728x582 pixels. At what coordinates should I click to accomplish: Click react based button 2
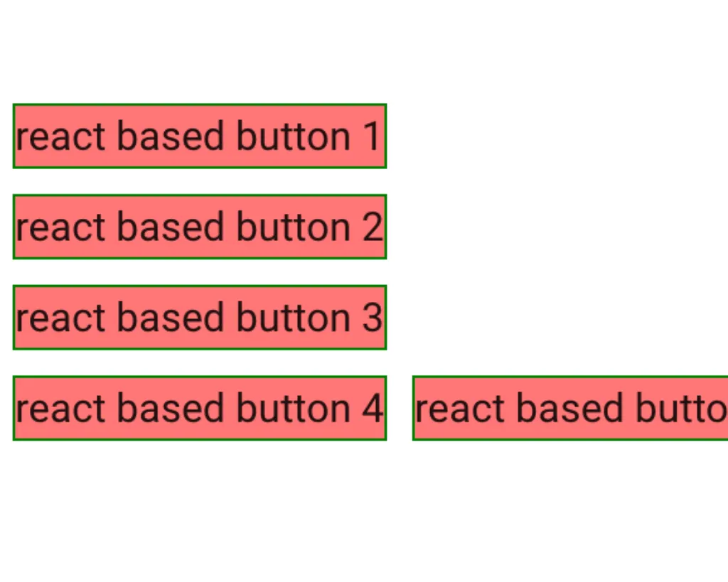pyautogui.click(x=199, y=226)
